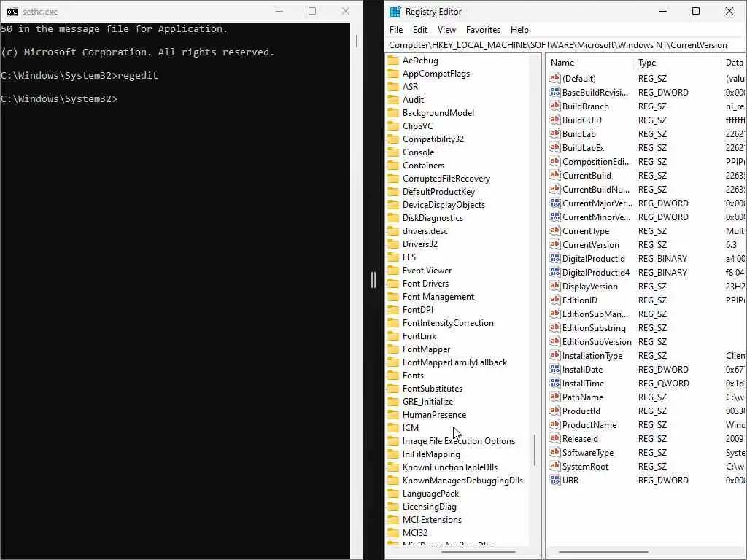
Task: Select the DefaultProductKey key
Action: (x=438, y=192)
